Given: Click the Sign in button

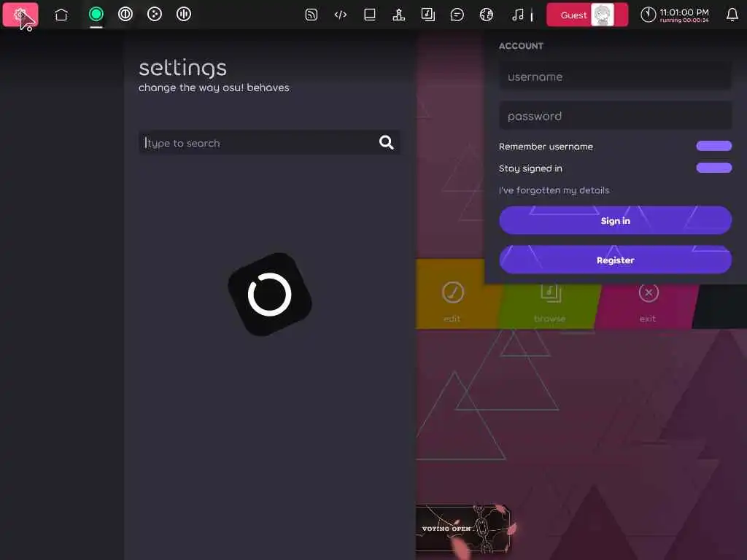Looking at the screenshot, I should 615,220.
